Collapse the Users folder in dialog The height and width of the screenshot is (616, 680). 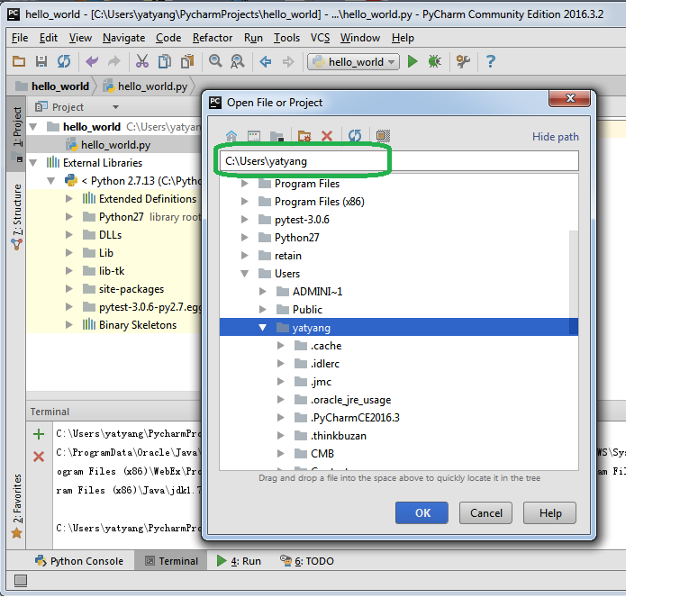pos(245,274)
